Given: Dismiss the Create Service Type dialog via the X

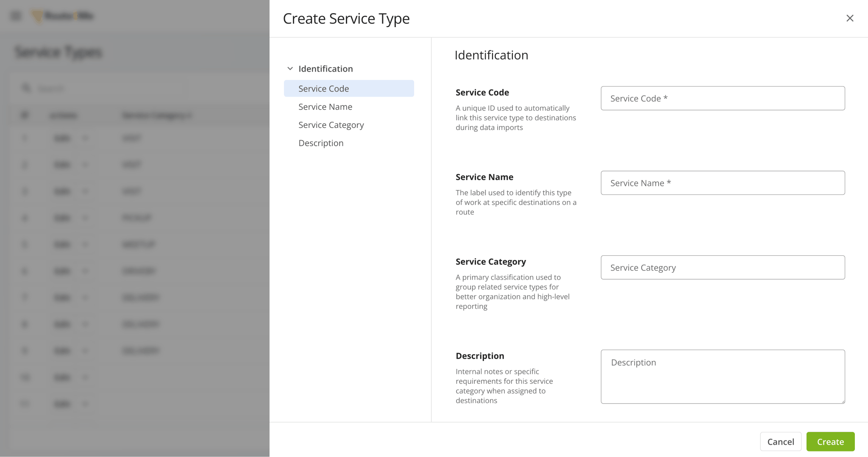Looking at the screenshot, I should point(850,18).
